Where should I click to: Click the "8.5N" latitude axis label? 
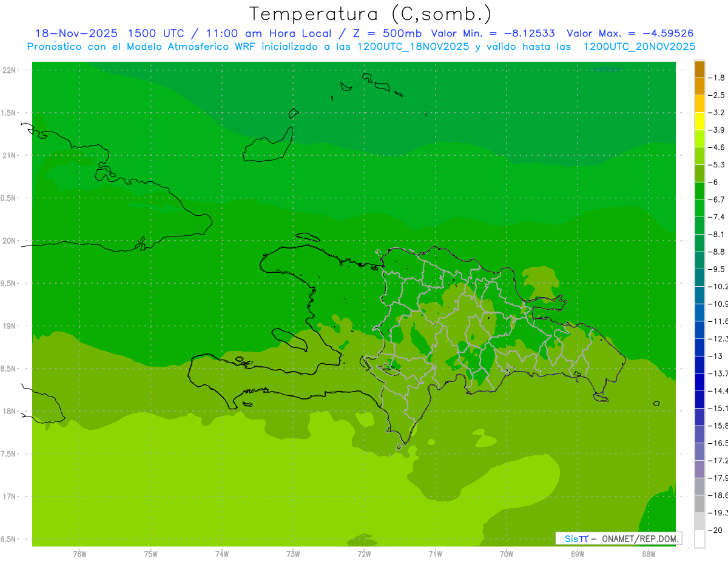coord(8,369)
